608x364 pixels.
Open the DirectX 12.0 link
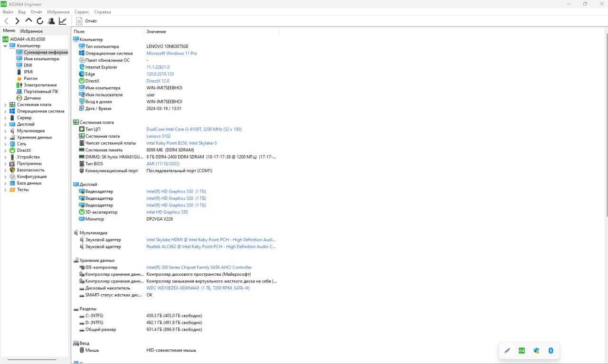click(158, 81)
